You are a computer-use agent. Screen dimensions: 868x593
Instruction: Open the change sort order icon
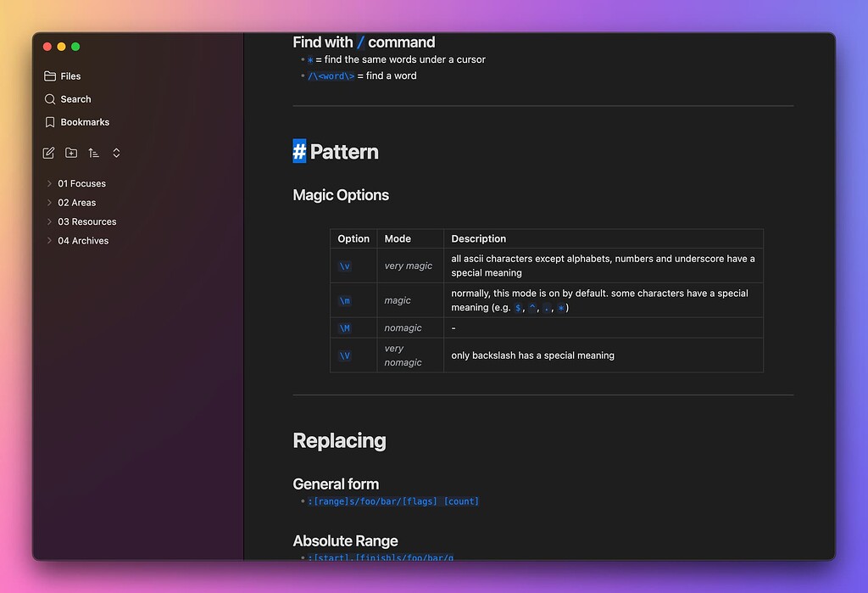point(94,153)
